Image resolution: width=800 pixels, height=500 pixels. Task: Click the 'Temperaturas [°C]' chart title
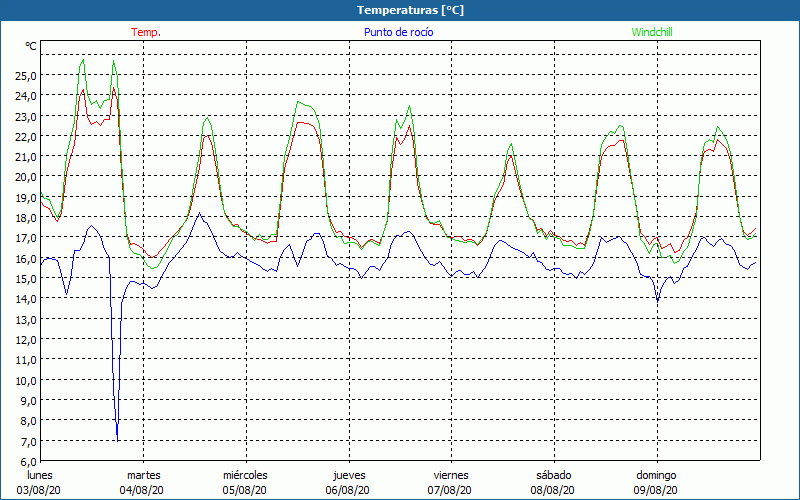(x=410, y=10)
